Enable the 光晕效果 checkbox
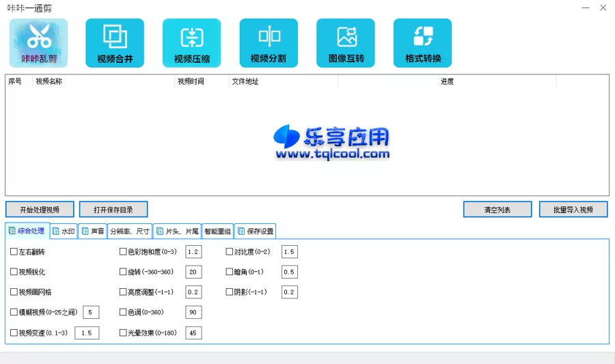 point(123,333)
